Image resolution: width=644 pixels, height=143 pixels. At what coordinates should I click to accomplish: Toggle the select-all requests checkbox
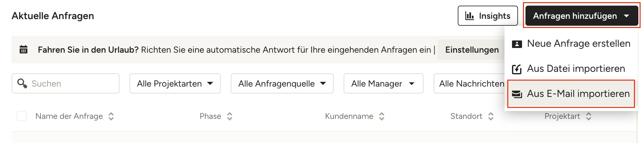[22, 116]
